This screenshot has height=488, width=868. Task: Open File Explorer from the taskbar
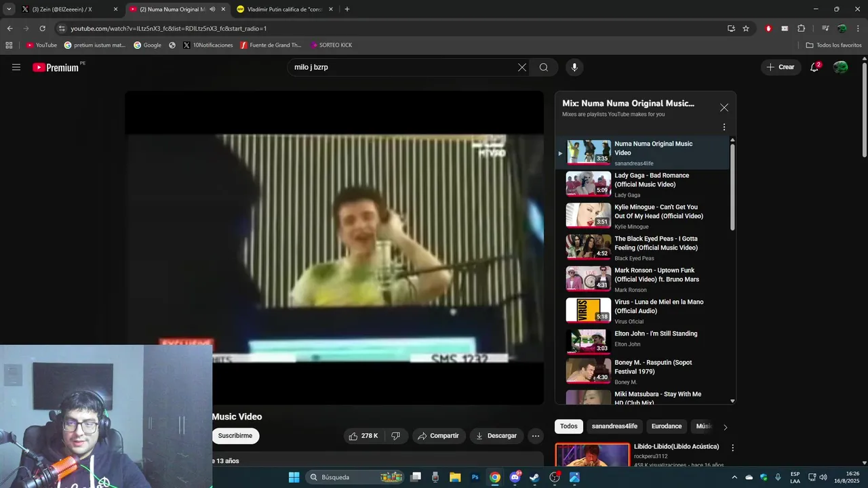coord(456,477)
